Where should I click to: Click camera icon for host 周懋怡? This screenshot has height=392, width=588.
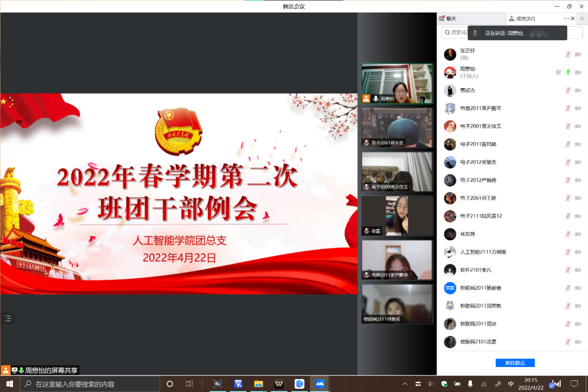[x=578, y=72]
